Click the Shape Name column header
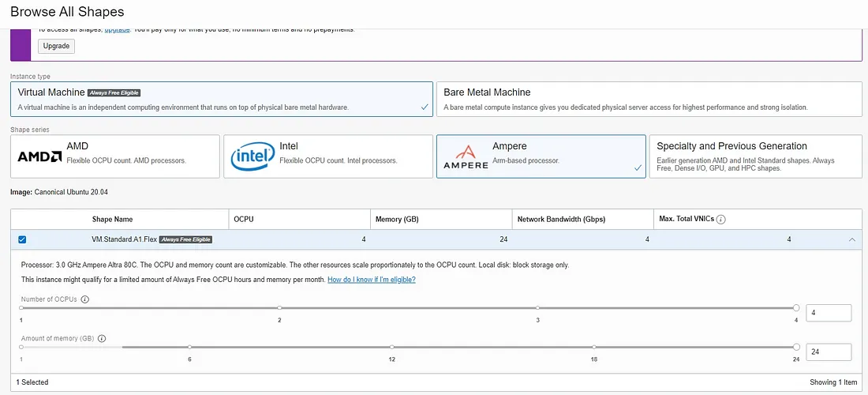 112,220
